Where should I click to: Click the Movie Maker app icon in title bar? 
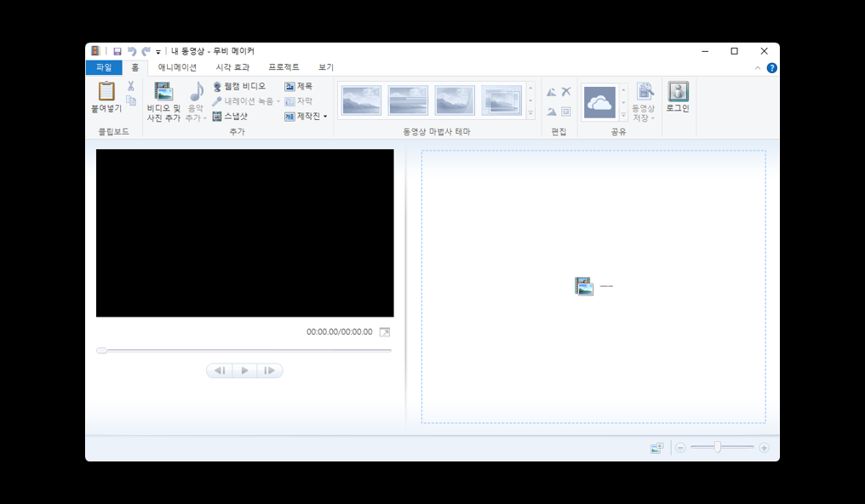pyautogui.click(x=95, y=51)
